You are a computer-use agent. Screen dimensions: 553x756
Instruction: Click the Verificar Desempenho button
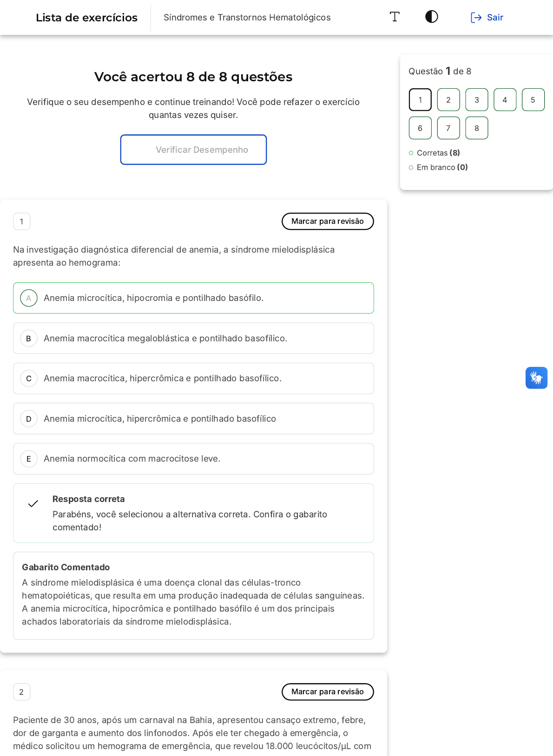[193, 150]
